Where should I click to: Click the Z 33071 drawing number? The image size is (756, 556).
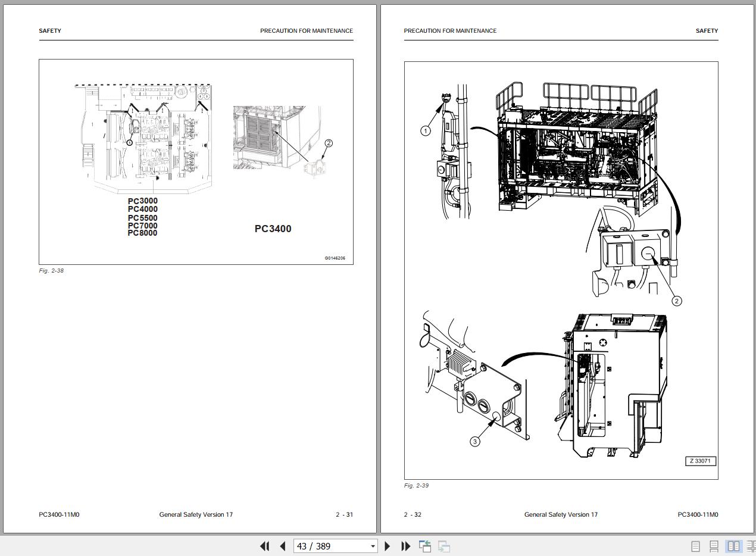click(x=701, y=461)
